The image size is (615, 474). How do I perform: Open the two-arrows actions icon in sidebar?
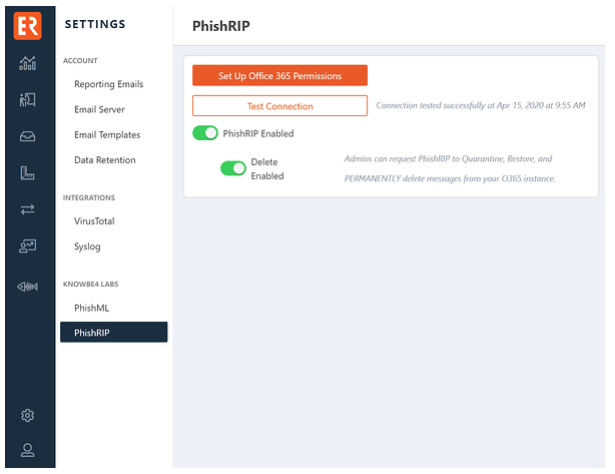(27, 209)
